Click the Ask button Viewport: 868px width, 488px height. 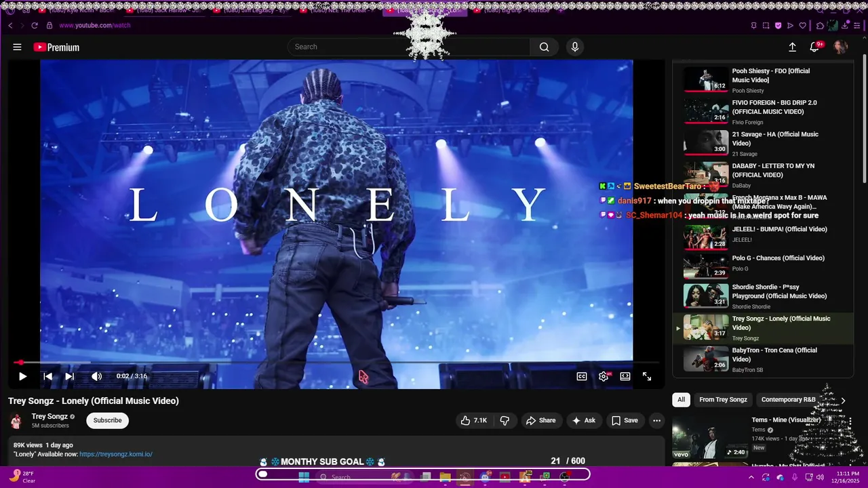(x=583, y=420)
